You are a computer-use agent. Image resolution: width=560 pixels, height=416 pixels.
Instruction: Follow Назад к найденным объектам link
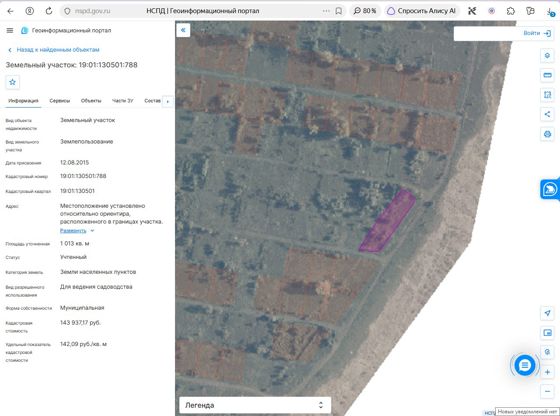[x=54, y=50]
